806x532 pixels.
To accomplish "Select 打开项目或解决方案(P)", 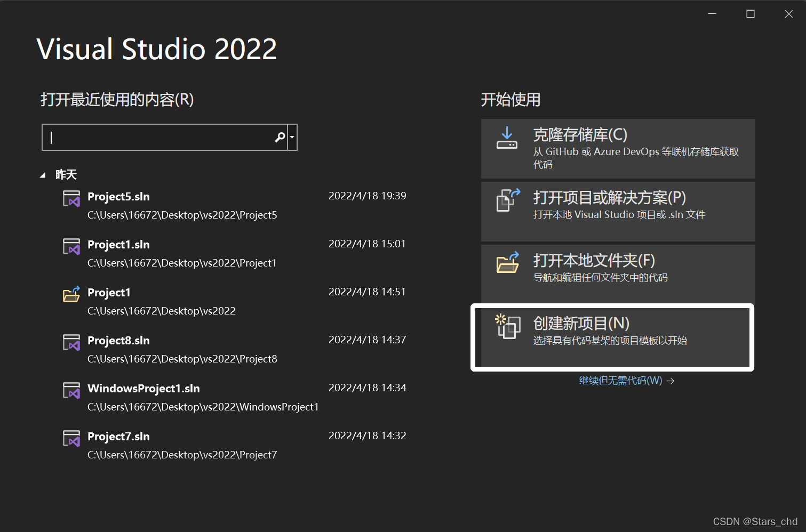I will click(x=618, y=212).
